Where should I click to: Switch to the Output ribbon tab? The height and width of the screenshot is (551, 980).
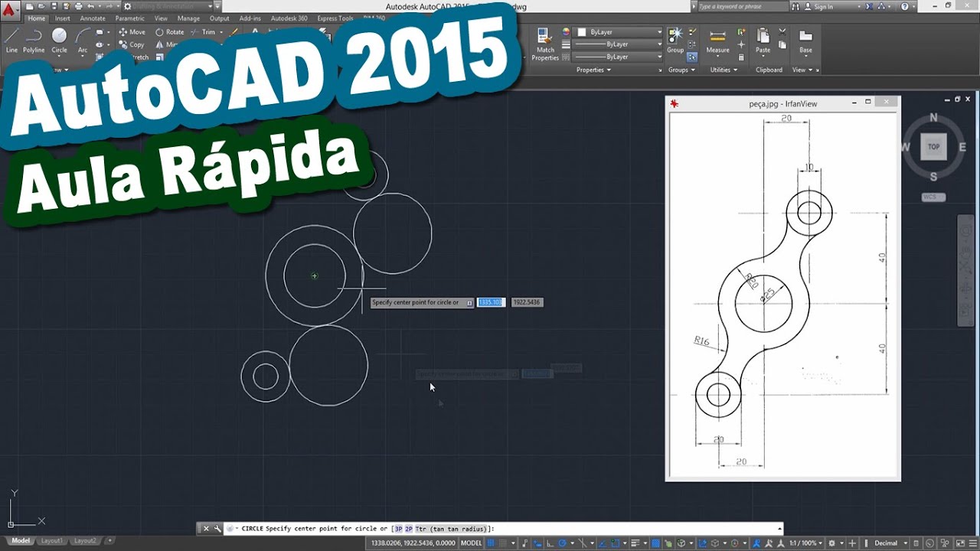click(220, 18)
